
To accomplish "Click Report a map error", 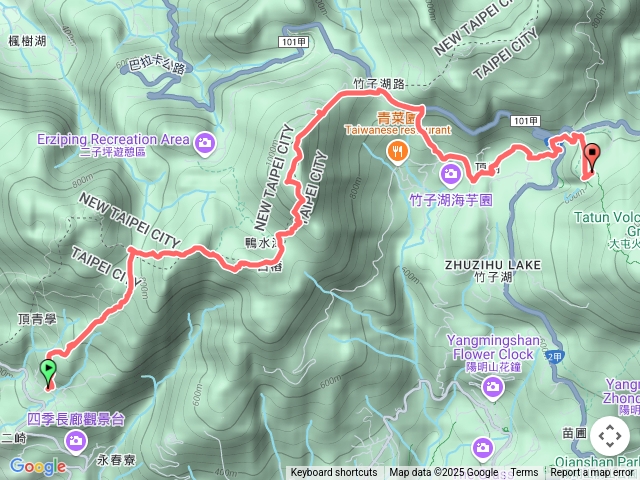I will point(592,473).
